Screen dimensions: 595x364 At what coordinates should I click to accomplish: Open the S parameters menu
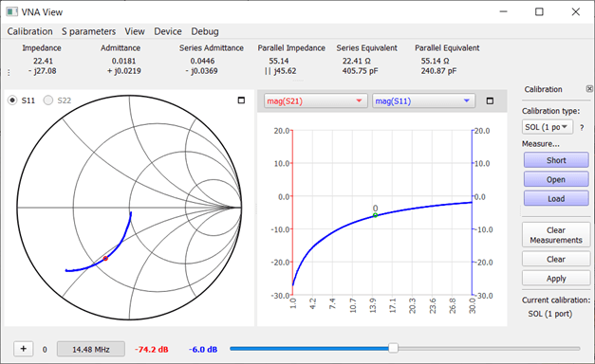(89, 31)
